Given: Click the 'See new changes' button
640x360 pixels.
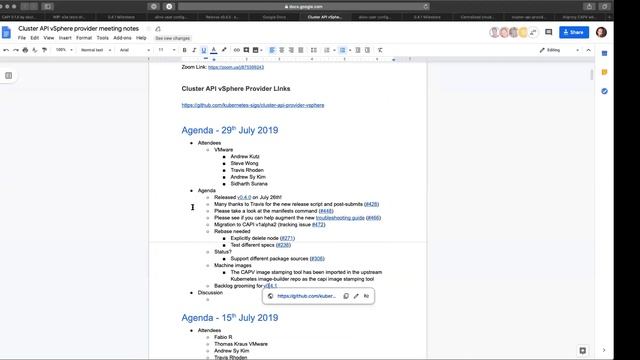Looking at the screenshot, I should point(173,38).
